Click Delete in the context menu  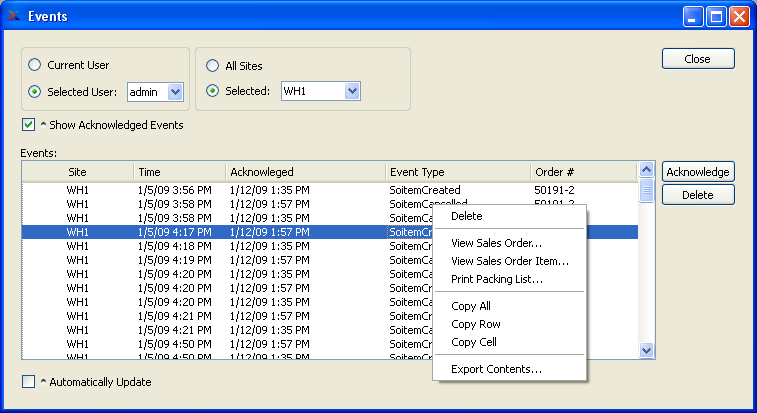pyautogui.click(x=467, y=216)
